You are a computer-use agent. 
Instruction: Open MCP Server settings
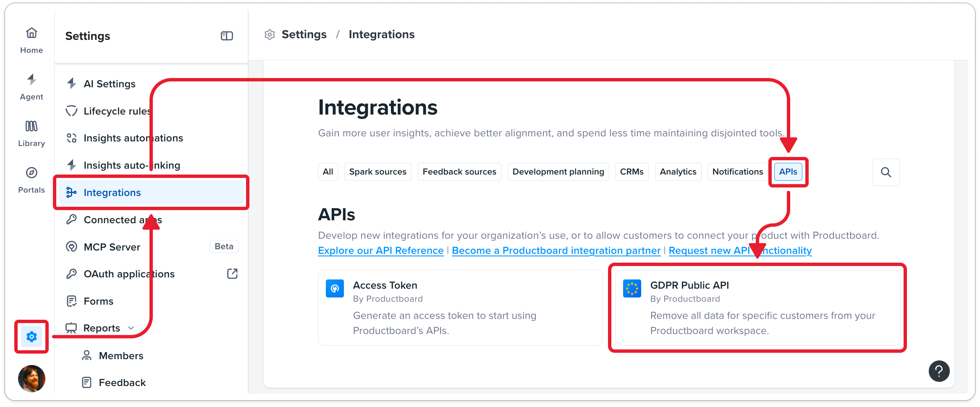[x=151, y=247]
